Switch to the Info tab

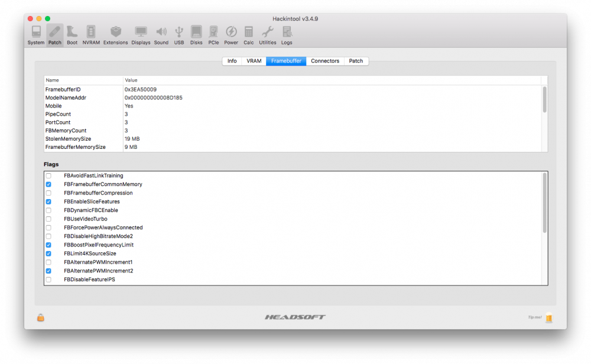[x=232, y=61]
